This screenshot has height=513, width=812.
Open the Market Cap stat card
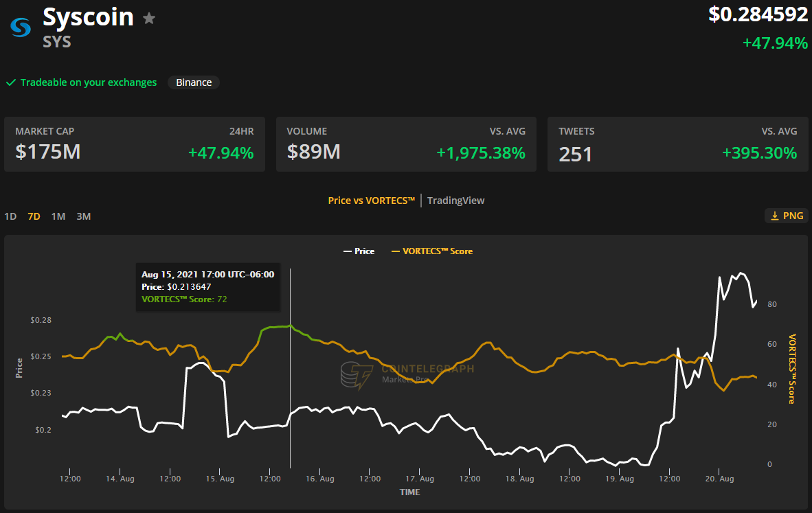tap(135, 144)
